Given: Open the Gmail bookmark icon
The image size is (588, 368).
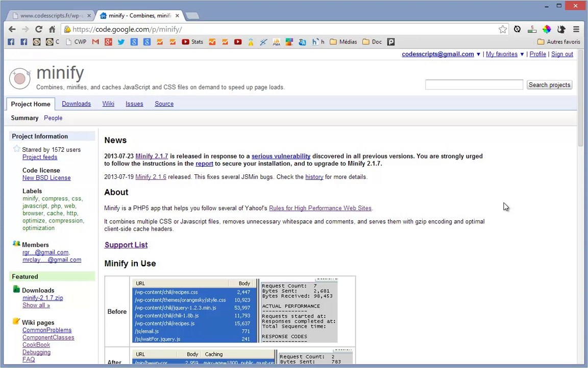Looking at the screenshot, I should point(95,42).
